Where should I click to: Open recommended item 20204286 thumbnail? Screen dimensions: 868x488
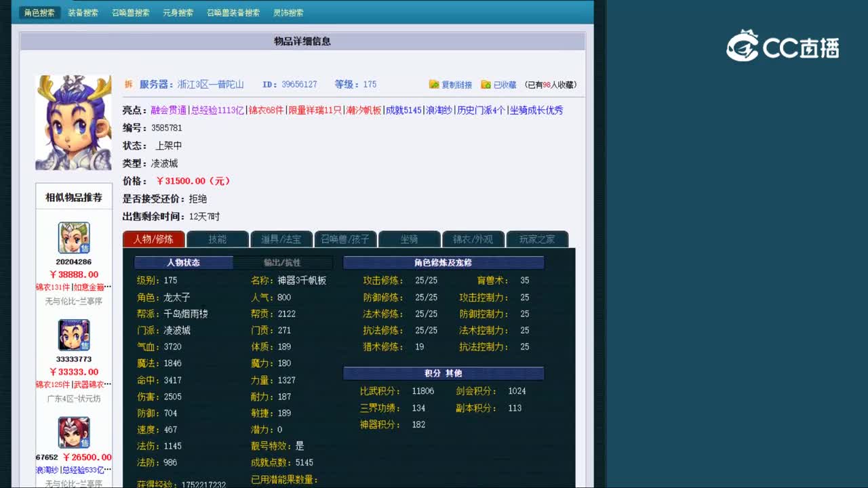[x=73, y=239]
